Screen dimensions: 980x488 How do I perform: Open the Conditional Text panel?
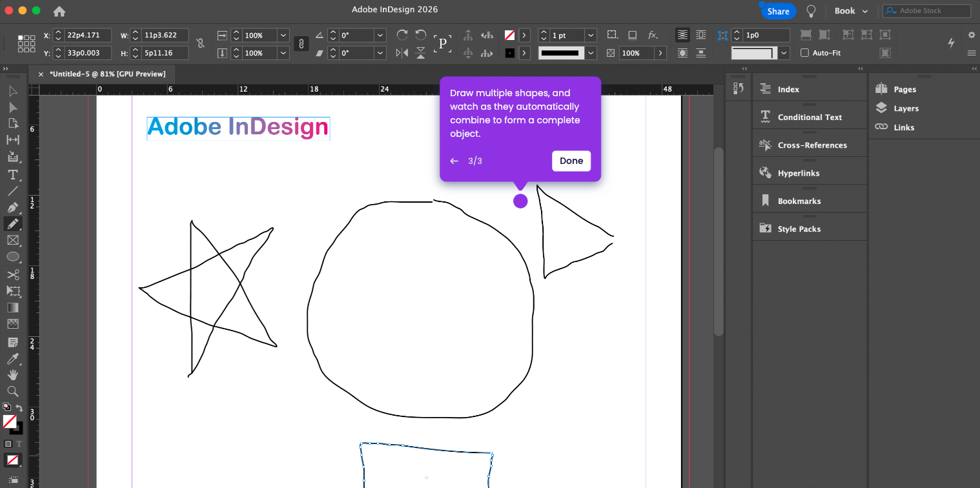810,117
